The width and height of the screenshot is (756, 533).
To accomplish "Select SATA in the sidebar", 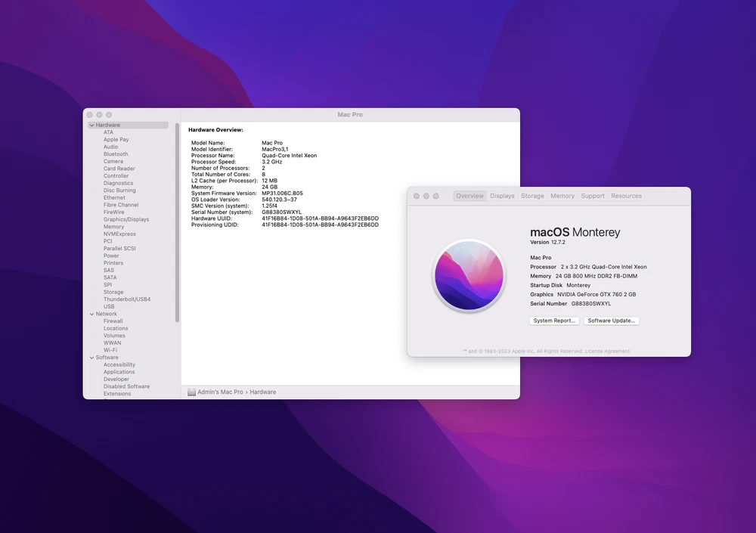I will (110, 277).
